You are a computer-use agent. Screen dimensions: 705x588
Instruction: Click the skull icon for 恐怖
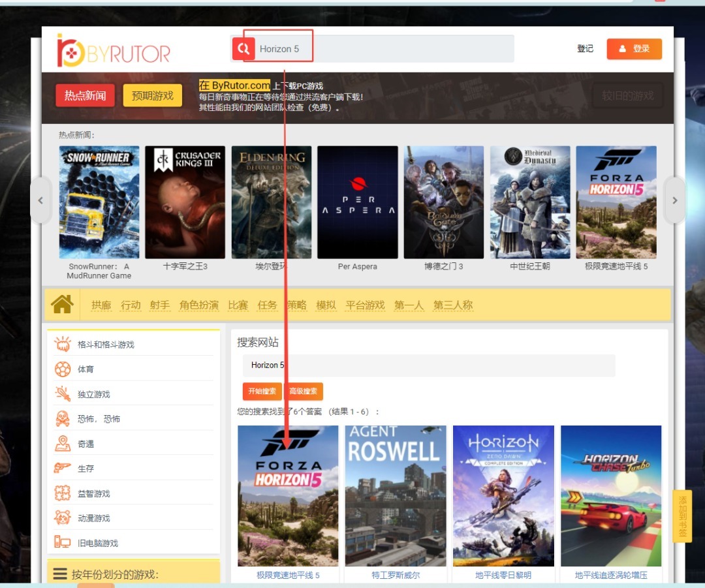pyautogui.click(x=63, y=419)
